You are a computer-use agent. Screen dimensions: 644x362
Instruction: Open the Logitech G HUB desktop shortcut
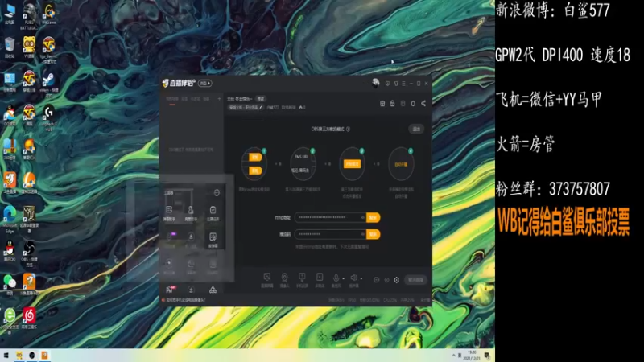click(48, 118)
